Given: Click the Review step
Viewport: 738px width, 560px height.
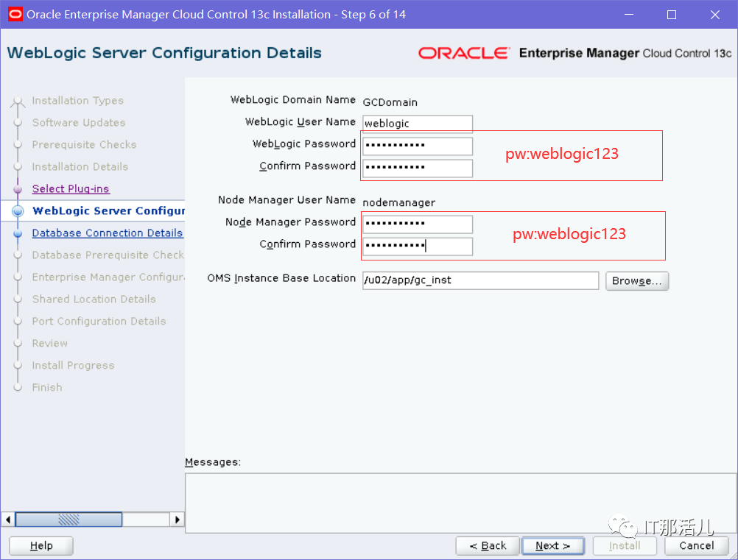Looking at the screenshot, I should pyautogui.click(x=50, y=343).
